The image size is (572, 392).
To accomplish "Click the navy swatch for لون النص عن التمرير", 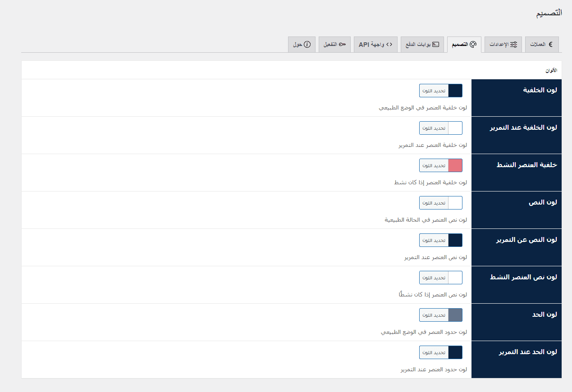I will (x=455, y=240).
